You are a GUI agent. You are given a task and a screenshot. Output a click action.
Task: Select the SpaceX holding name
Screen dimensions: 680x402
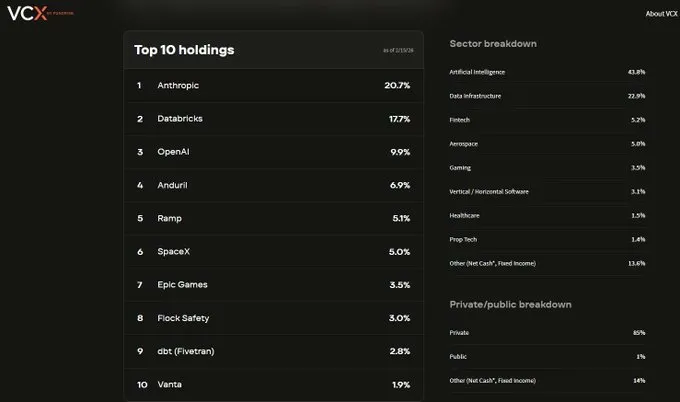pos(173,252)
